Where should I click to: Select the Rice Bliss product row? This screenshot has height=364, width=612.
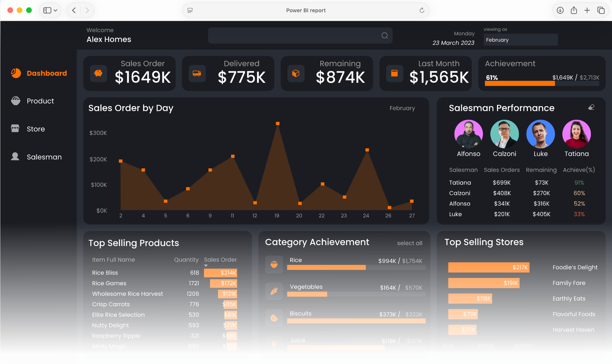(164, 273)
